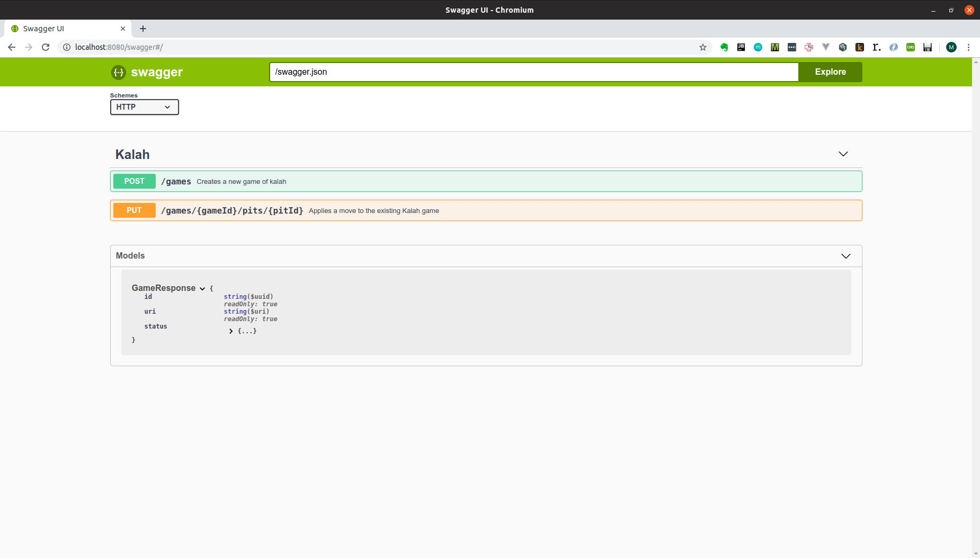Close the Swagger UI tab
980x558 pixels.
point(123,29)
